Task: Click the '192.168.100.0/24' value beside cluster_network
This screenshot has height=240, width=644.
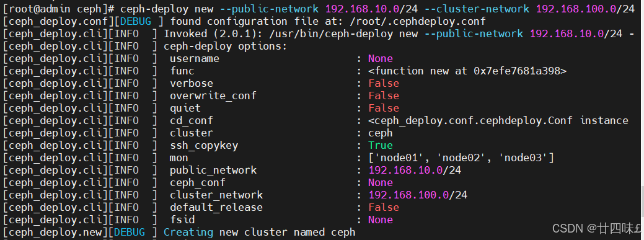Action: (418, 195)
